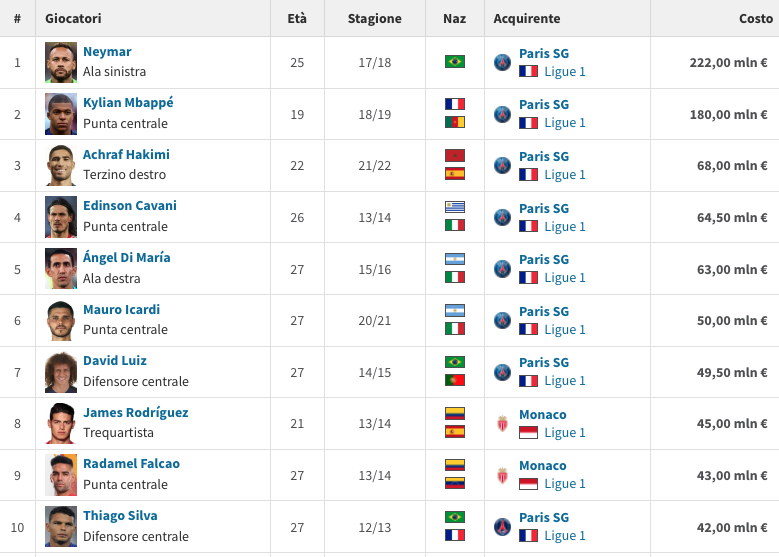Click the Paris SG crest in Neymar's row
The height and width of the screenshot is (557, 779).
502,62
